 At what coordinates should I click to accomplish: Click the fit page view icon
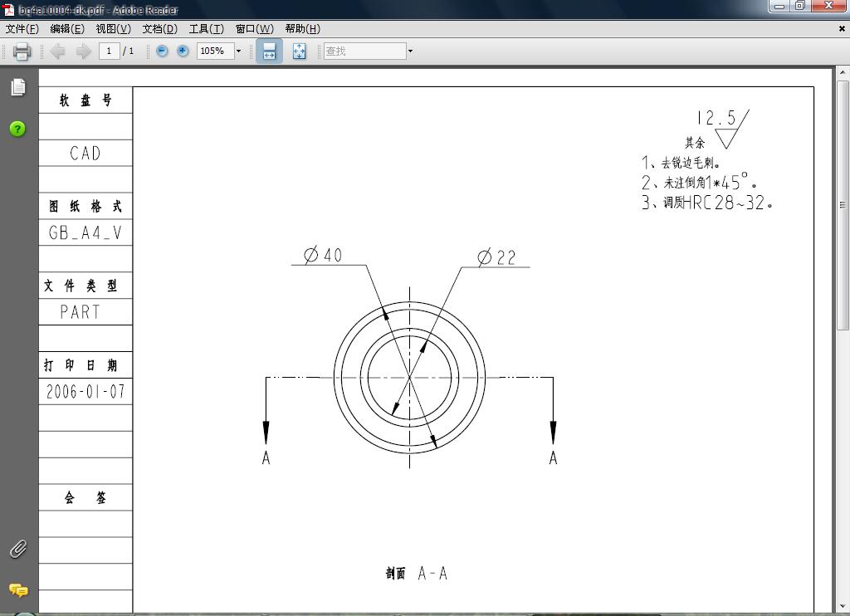299,51
